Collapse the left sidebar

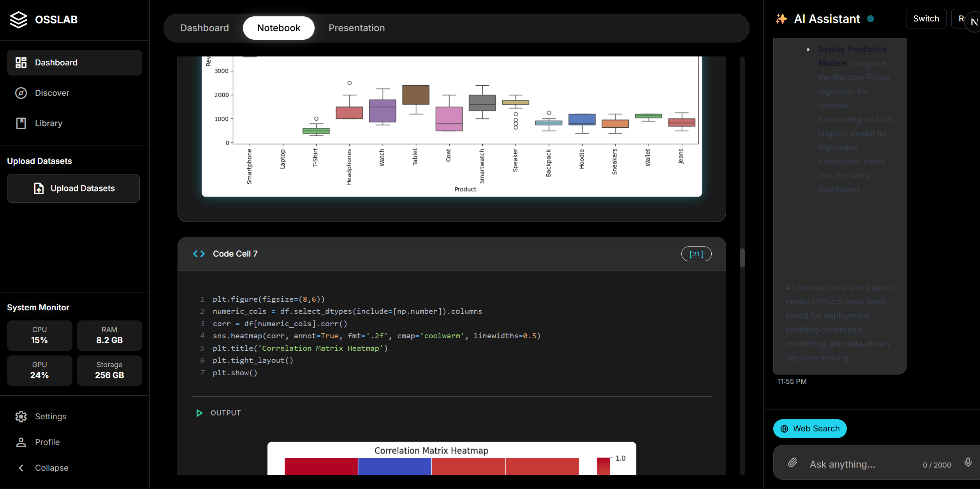point(21,468)
